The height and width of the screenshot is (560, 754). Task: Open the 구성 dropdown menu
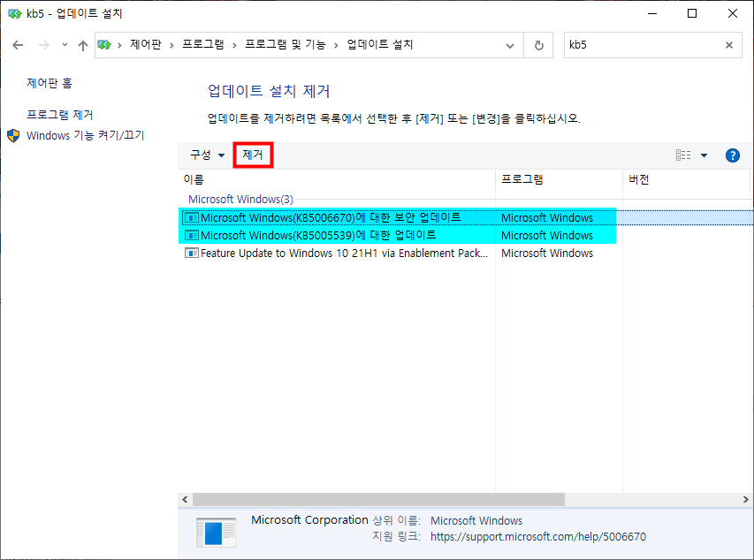click(x=207, y=155)
